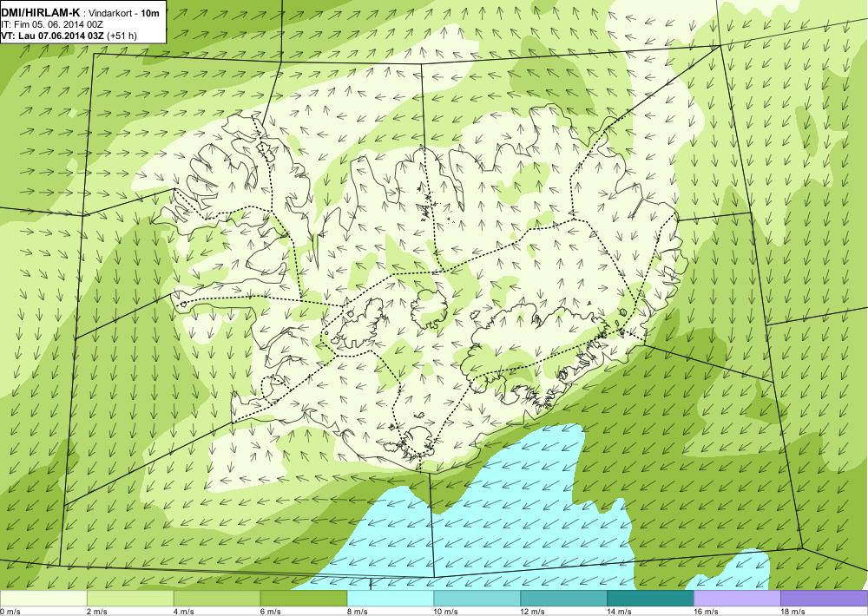The height and width of the screenshot is (616, 868).
Task: Click the "Vindarkort - 10m" map label
Action: (x=124, y=12)
